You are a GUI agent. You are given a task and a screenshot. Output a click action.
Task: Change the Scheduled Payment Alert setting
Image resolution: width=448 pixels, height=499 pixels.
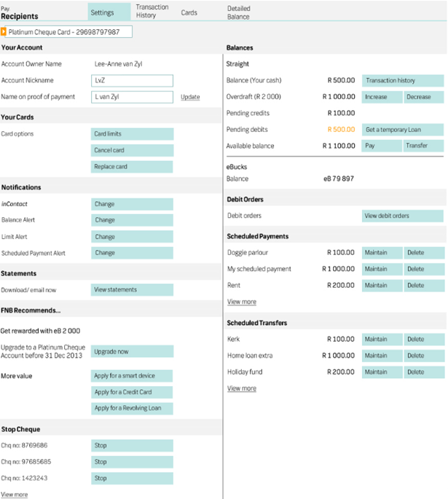pos(132,253)
